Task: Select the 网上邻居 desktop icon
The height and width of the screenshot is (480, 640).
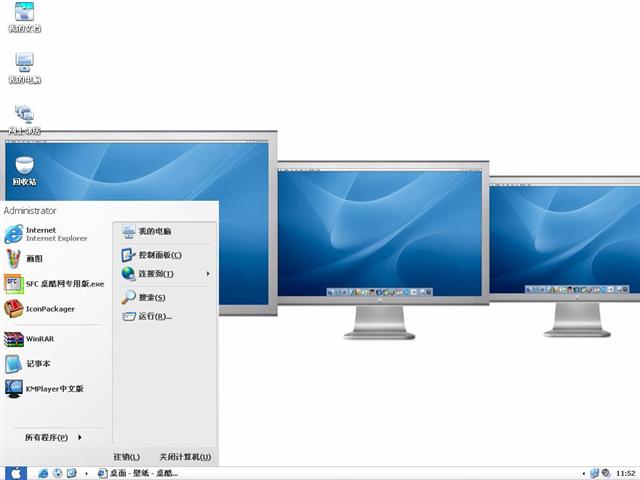Action: [24, 120]
